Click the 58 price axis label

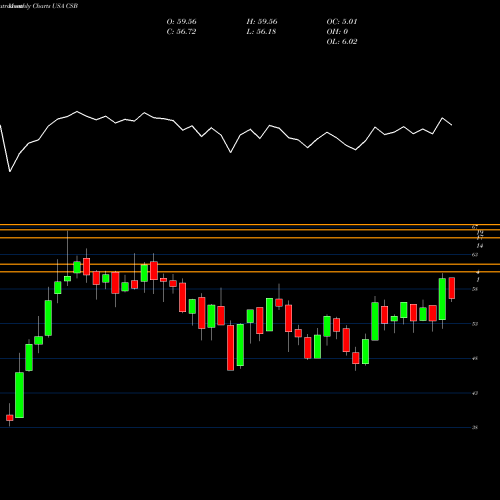[x=475, y=289]
